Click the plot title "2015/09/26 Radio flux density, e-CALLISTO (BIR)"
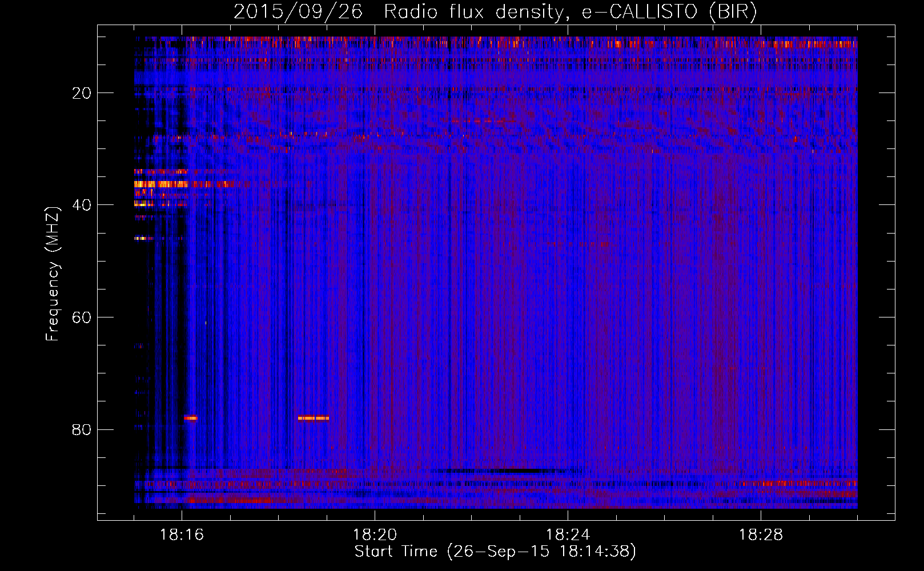Image resolution: width=924 pixels, height=571 pixels. pyautogui.click(x=495, y=11)
